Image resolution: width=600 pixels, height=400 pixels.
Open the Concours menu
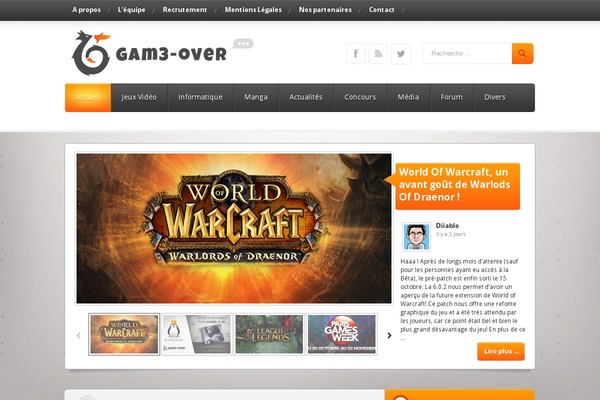tap(360, 98)
